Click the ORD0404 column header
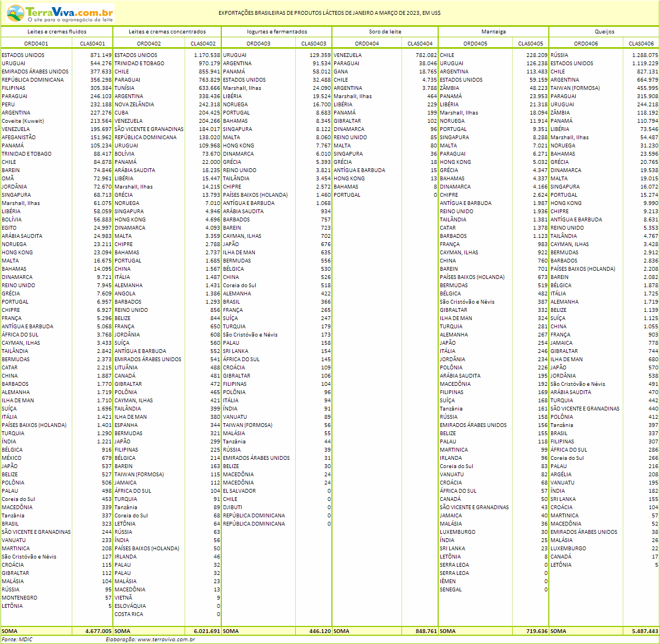 [x=366, y=43]
